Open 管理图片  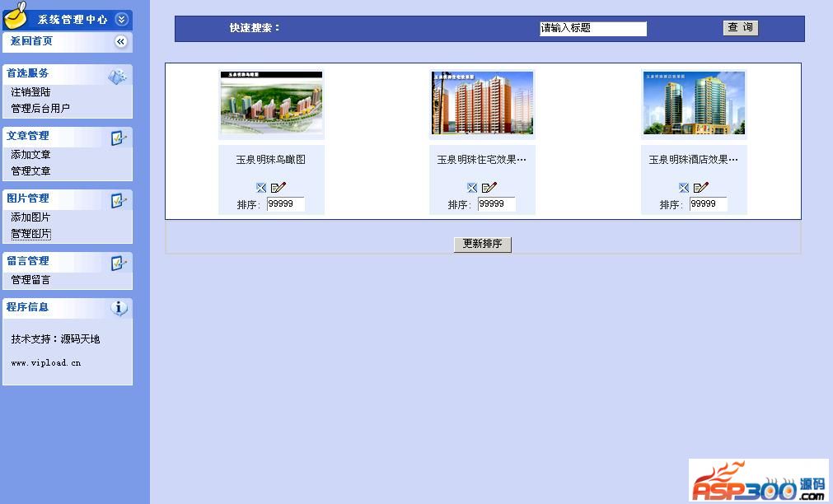30,234
